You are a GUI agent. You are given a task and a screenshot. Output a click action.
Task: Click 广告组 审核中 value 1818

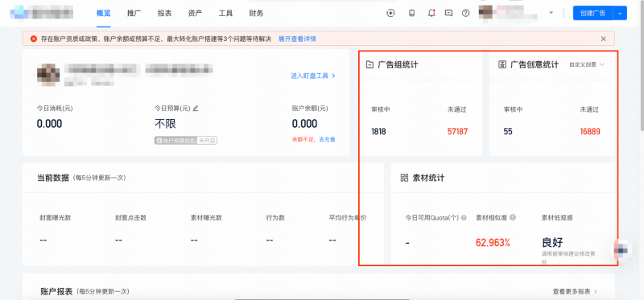[378, 132]
